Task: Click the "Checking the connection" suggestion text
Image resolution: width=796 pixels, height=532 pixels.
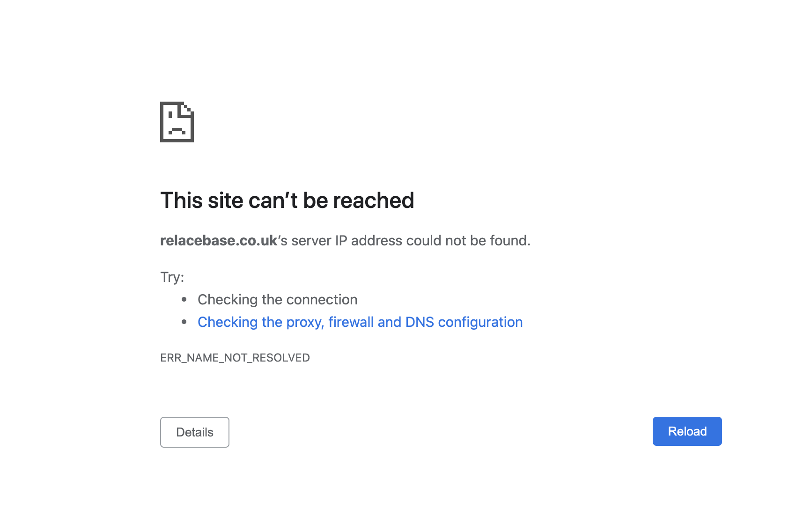Action: [x=278, y=300]
